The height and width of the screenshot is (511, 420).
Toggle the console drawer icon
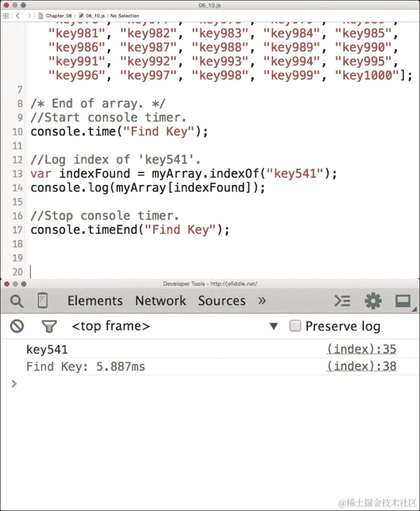342,301
